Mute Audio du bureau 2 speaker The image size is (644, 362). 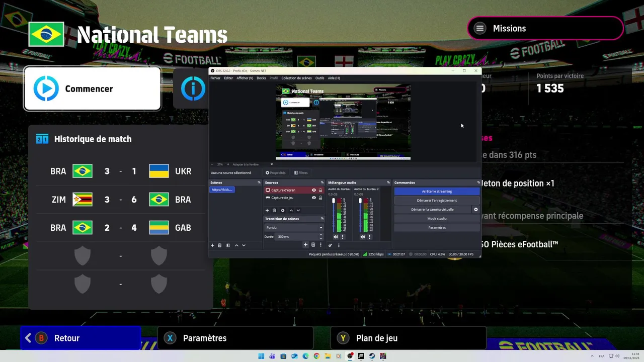pyautogui.click(x=363, y=237)
